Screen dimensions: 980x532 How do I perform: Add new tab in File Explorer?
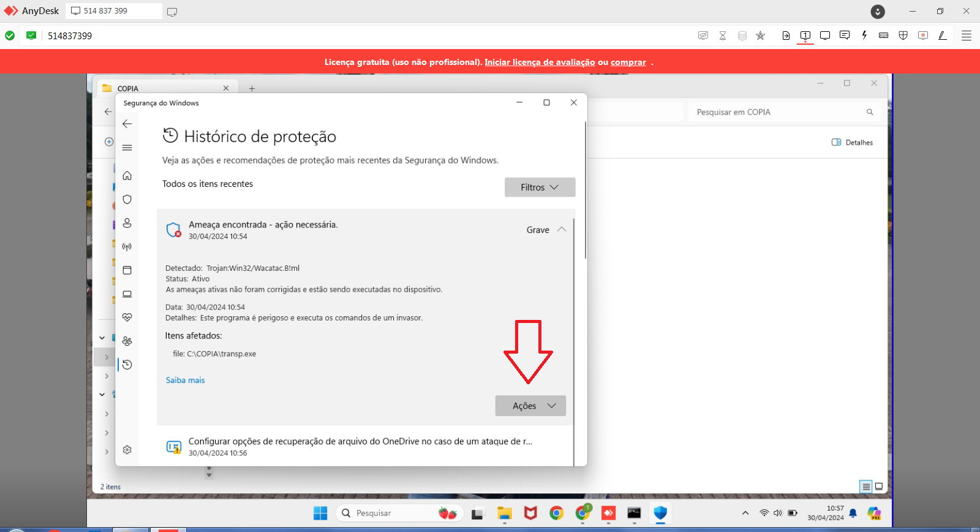(252, 88)
